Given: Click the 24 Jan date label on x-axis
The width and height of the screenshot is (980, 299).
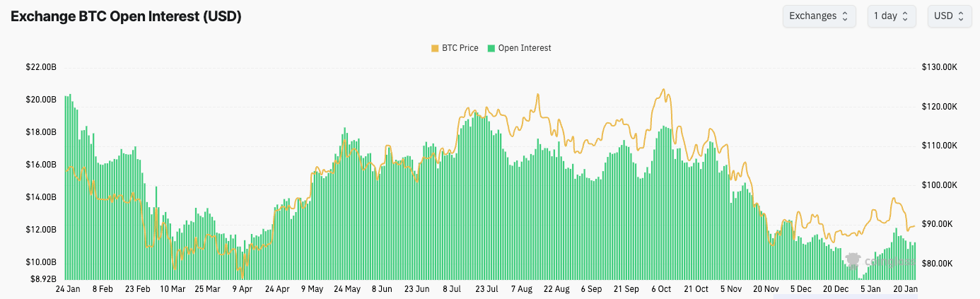Looking at the screenshot, I should 66,289.
